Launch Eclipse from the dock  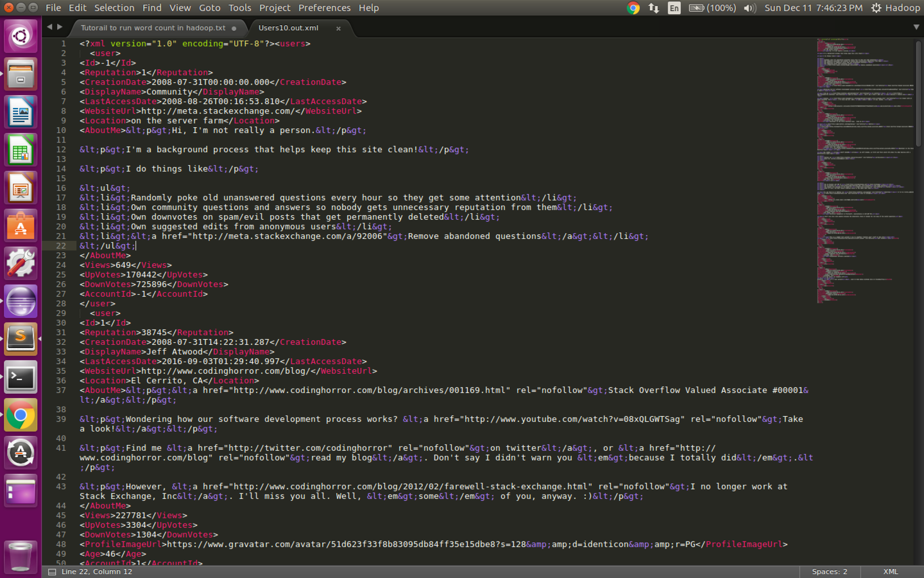coord(21,300)
